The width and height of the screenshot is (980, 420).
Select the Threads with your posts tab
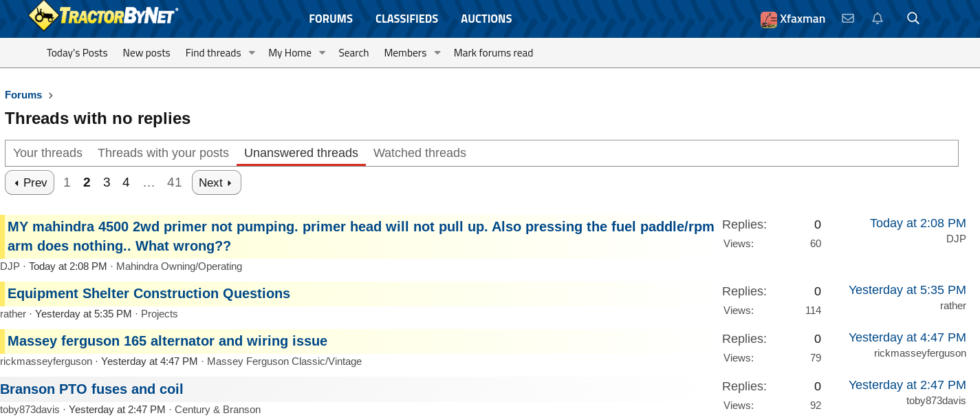pyautogui.click(x=163, y=153)
